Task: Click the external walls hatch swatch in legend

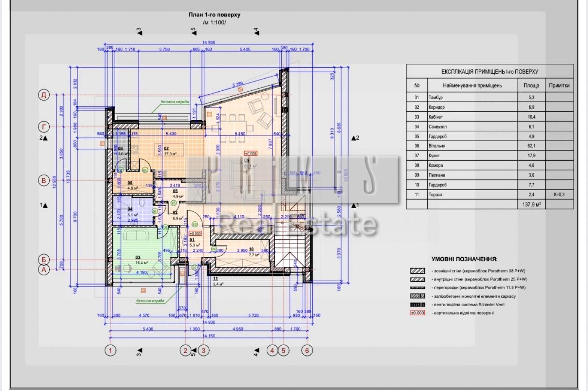Action: tap(417, 271)
